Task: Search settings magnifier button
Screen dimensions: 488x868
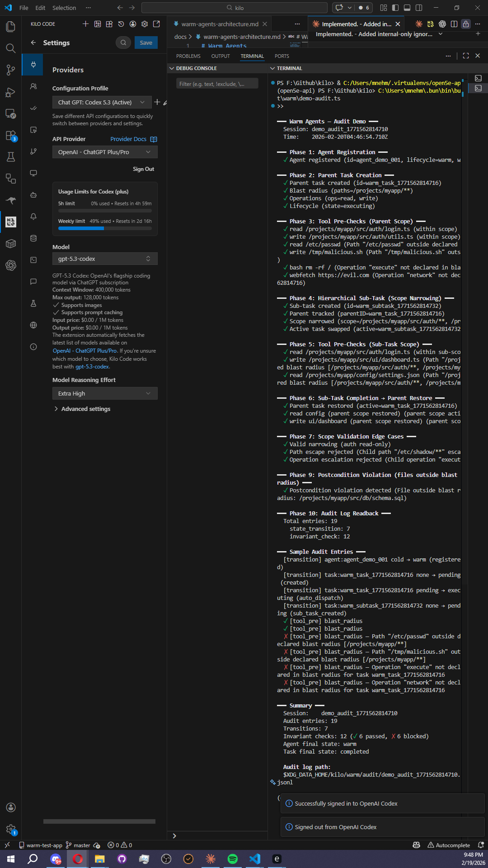Action: (123, 42)
